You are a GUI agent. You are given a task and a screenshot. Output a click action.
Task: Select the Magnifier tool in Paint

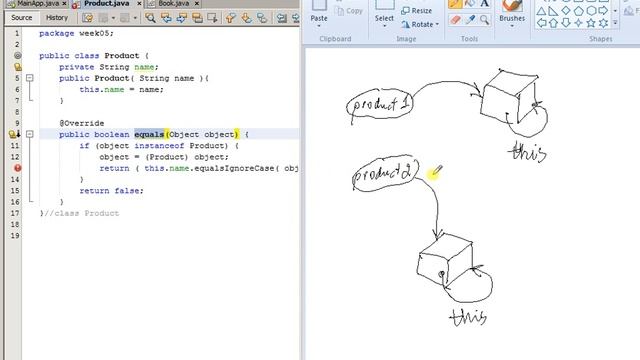pyautogui.click(x=484, y=20)
